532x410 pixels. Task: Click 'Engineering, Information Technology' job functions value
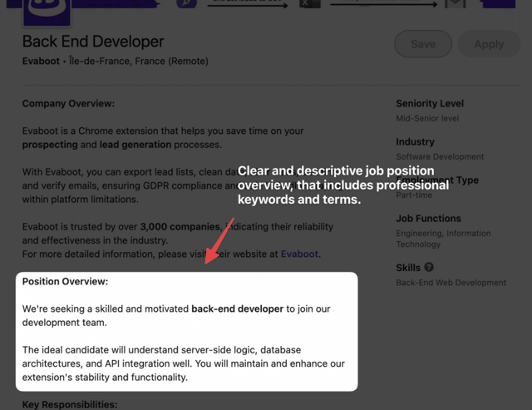tap(443, 239)
